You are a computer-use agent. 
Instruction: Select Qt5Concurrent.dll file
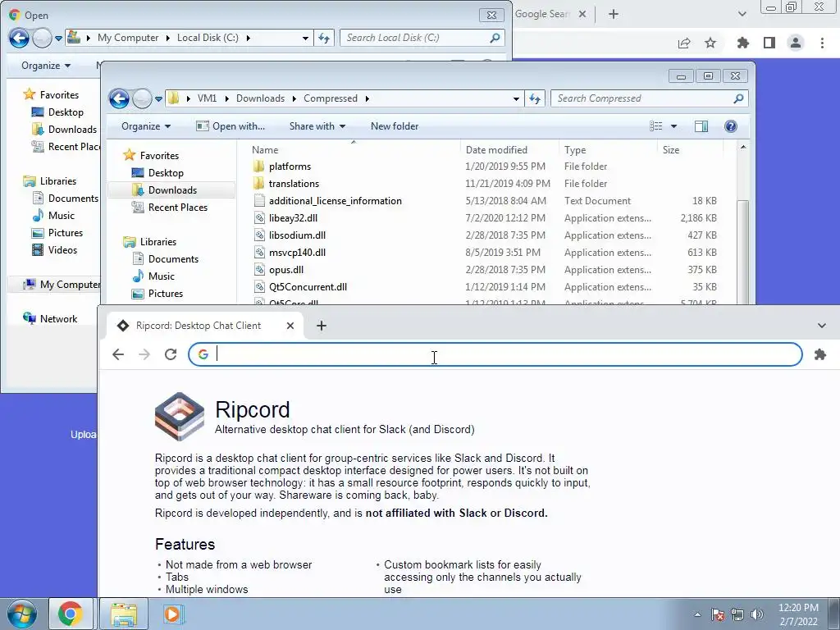tap(308, 286)
